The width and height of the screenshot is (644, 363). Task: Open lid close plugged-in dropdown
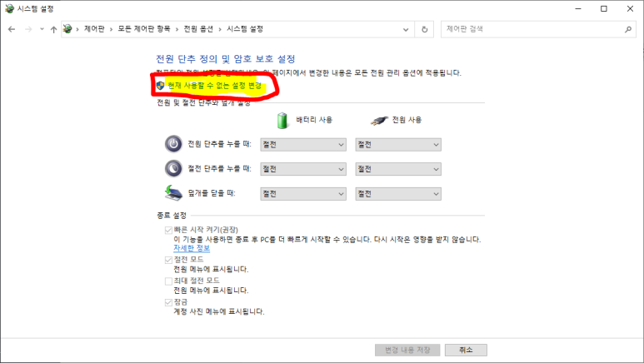coord(398,194)
